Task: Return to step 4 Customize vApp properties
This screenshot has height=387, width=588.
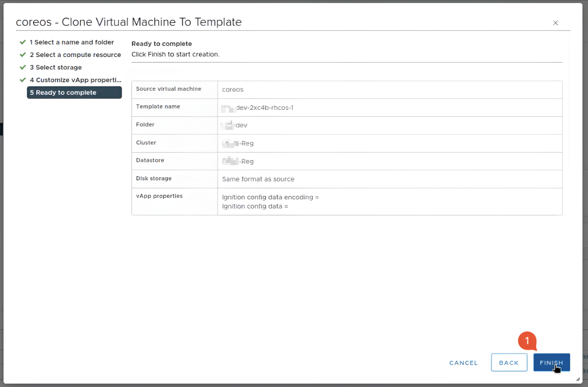Action: [x=75, y=80]
